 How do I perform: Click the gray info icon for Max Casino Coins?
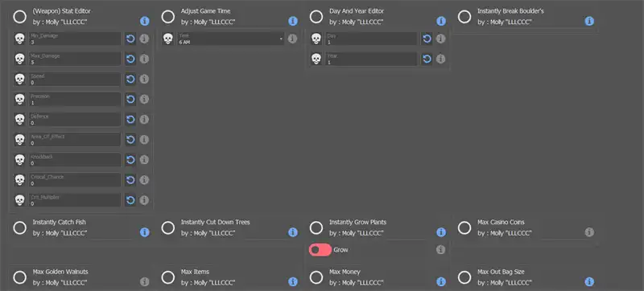coord(589,232)
